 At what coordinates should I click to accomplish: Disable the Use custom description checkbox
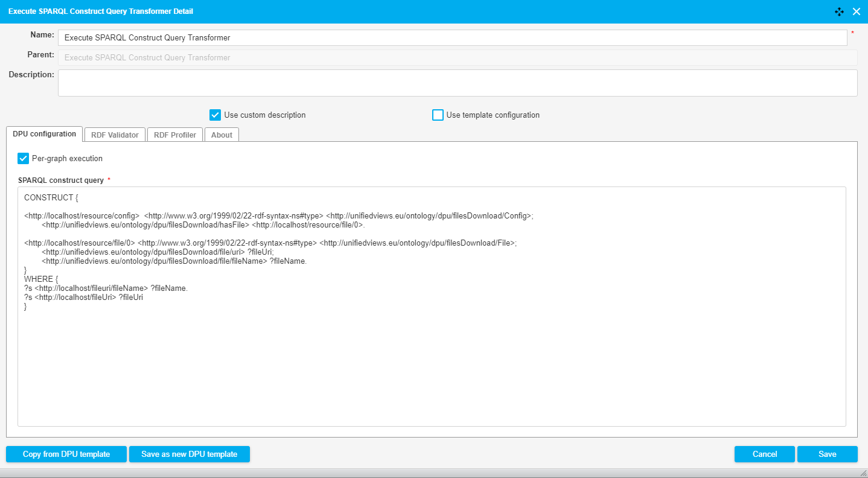(215, 115)
